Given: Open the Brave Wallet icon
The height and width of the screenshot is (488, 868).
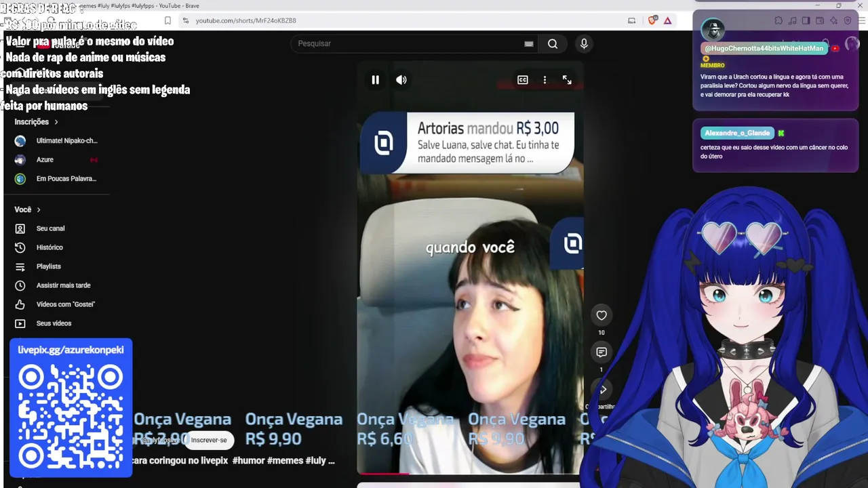Looking at the screenshot, I should pos(819,20).
